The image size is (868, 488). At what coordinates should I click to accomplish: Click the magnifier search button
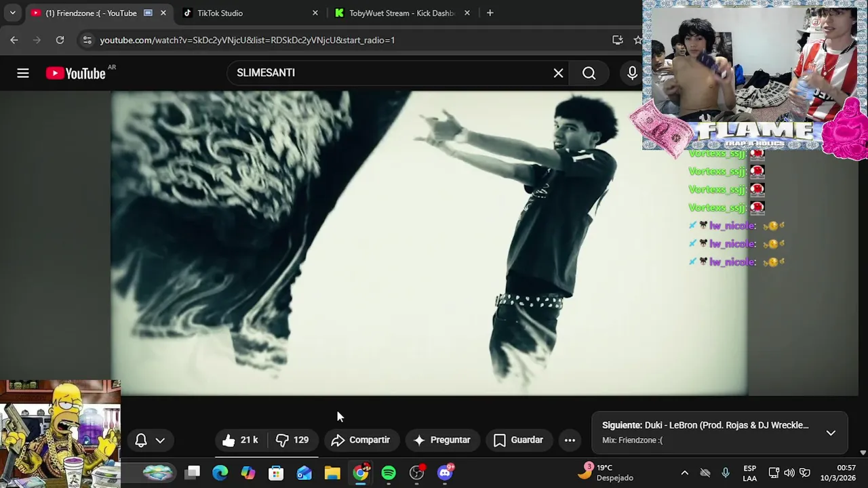pos(589,73)
